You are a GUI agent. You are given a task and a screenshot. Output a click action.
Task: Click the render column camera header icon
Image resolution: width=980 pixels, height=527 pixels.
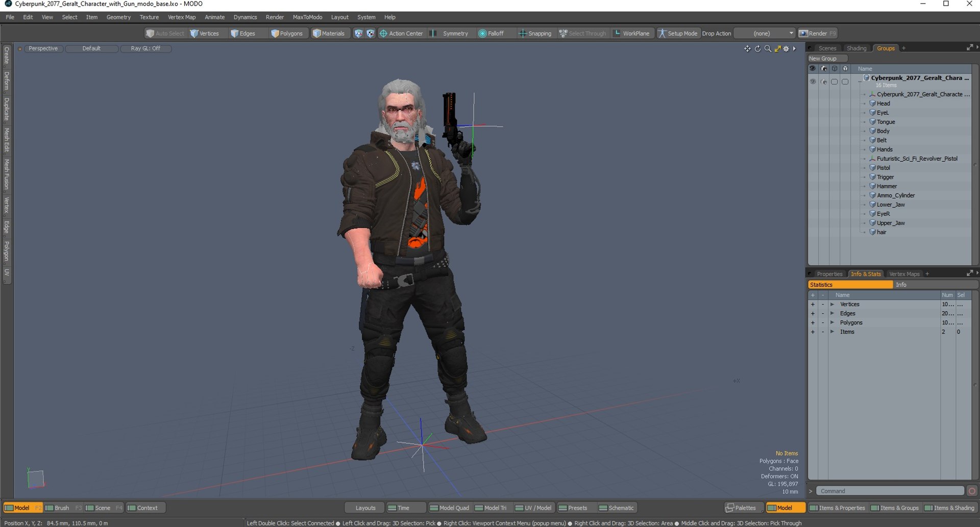click(823, 68)
